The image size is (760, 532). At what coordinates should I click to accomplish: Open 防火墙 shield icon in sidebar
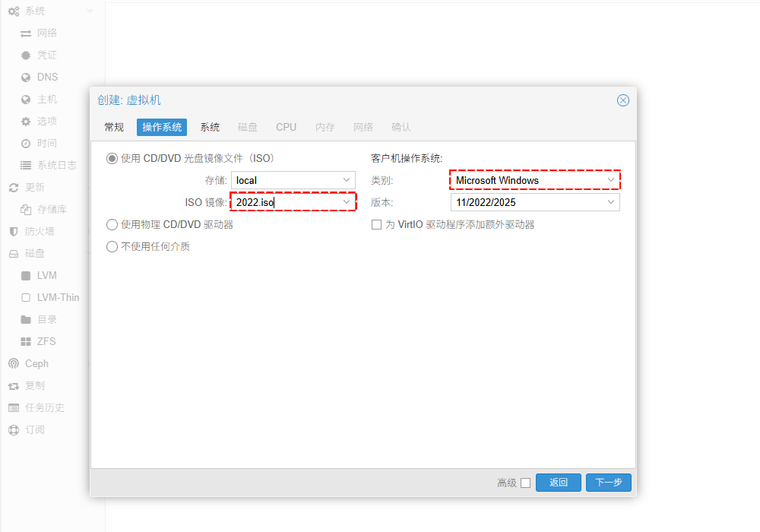tap(14, 232)
